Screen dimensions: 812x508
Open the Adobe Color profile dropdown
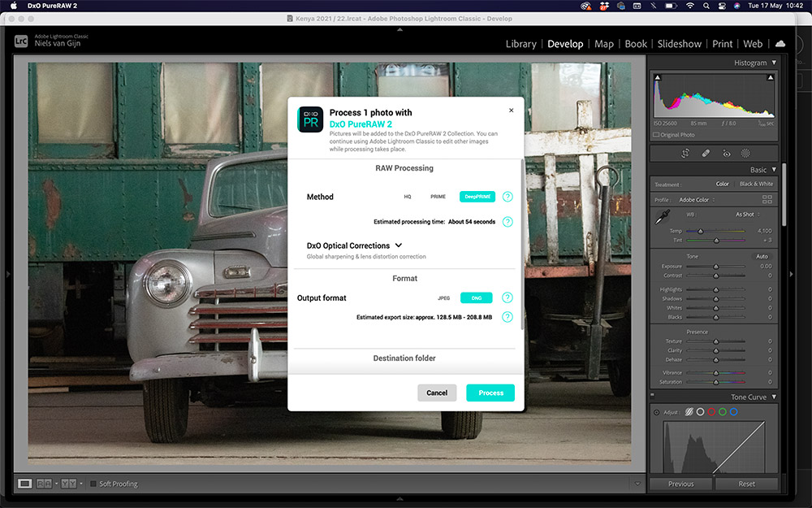tap(697, 200)
